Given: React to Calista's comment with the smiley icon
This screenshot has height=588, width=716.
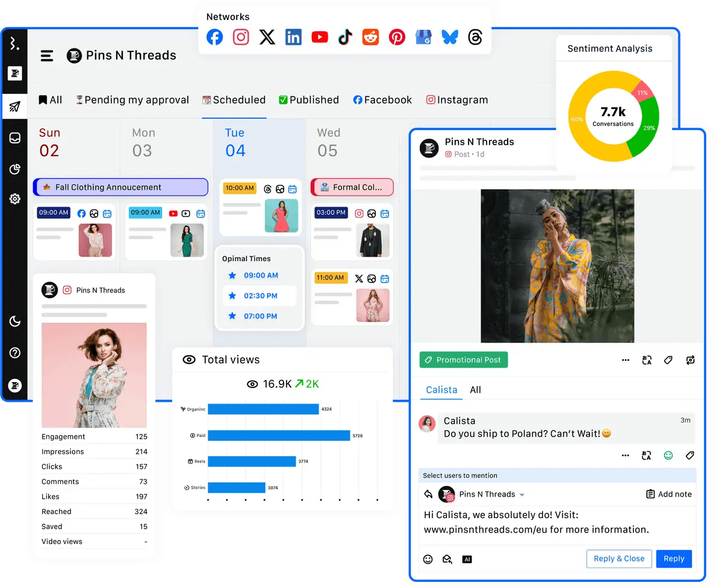Looking at the screenshot, I should coord(668,455).
